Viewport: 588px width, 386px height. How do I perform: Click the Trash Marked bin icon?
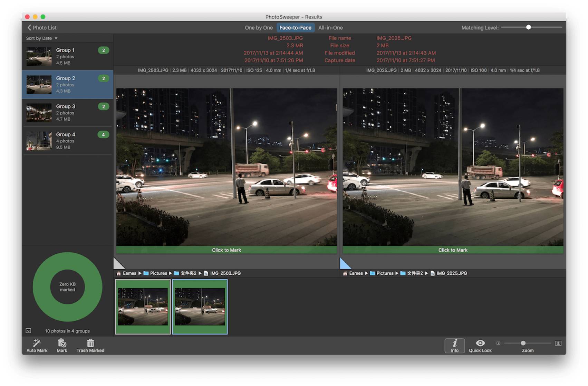(90, 343)
